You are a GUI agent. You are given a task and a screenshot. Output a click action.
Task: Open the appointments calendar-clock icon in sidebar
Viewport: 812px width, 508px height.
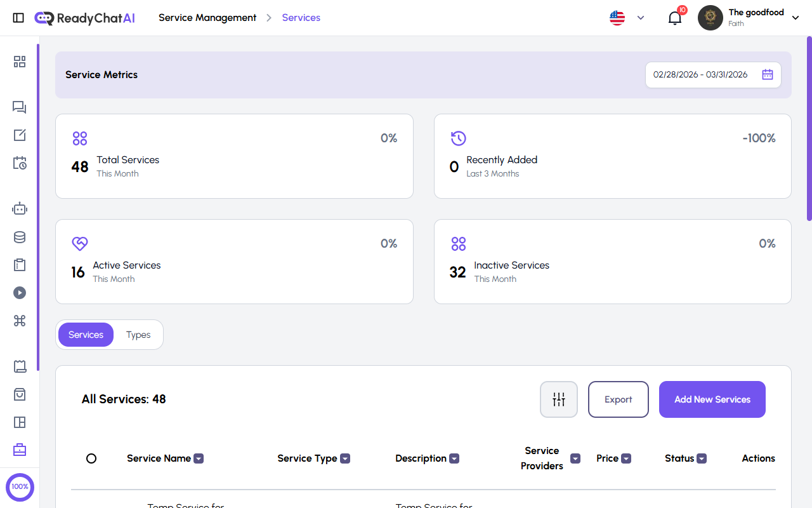tap(19, 163)
